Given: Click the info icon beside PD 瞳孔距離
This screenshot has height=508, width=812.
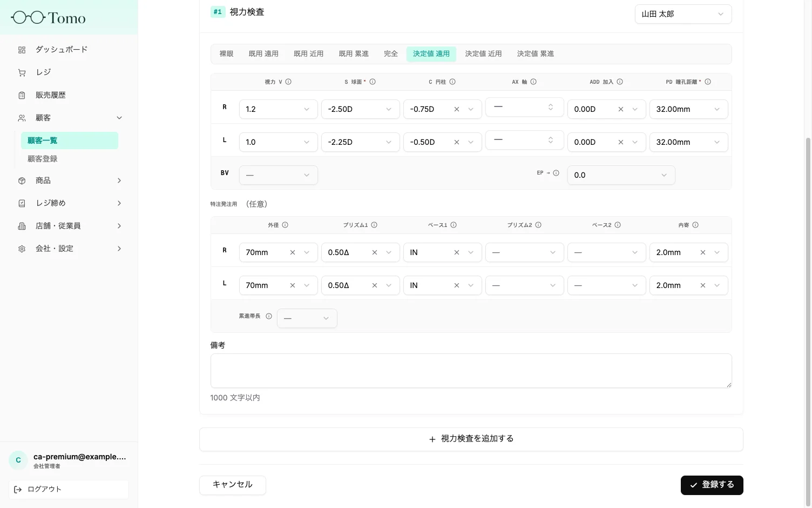Looking at the screenshot, I should [708, 82].
